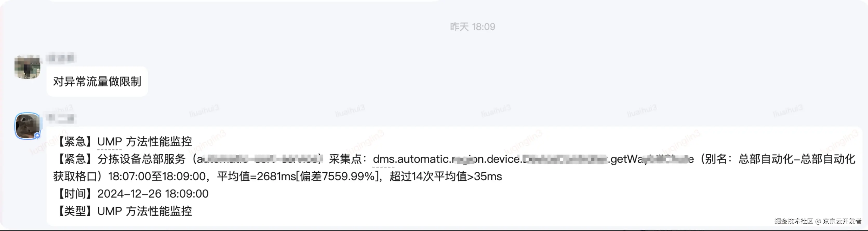Open the pixelated avatar of the first sender
This screenshot has width=868, height=231.
pos(27,67)
